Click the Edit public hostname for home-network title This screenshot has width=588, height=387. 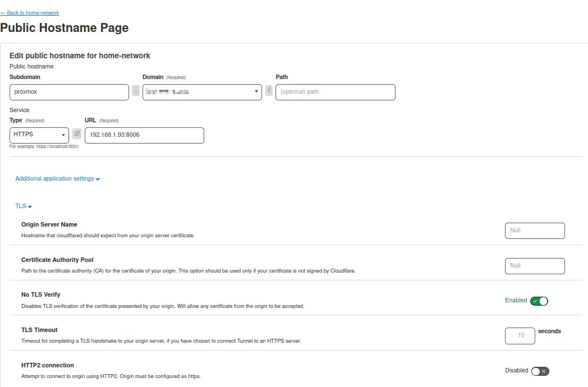(x=80, y=56)
